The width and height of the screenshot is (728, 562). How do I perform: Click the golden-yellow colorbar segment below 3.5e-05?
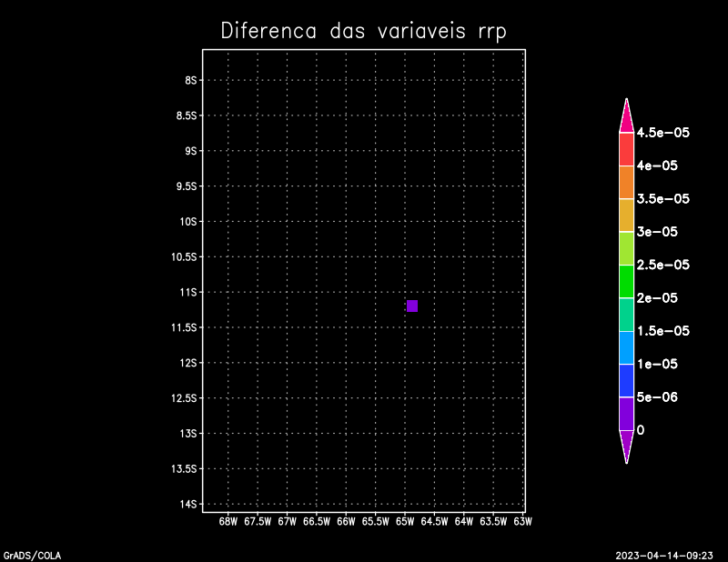[x=626, y=216]
